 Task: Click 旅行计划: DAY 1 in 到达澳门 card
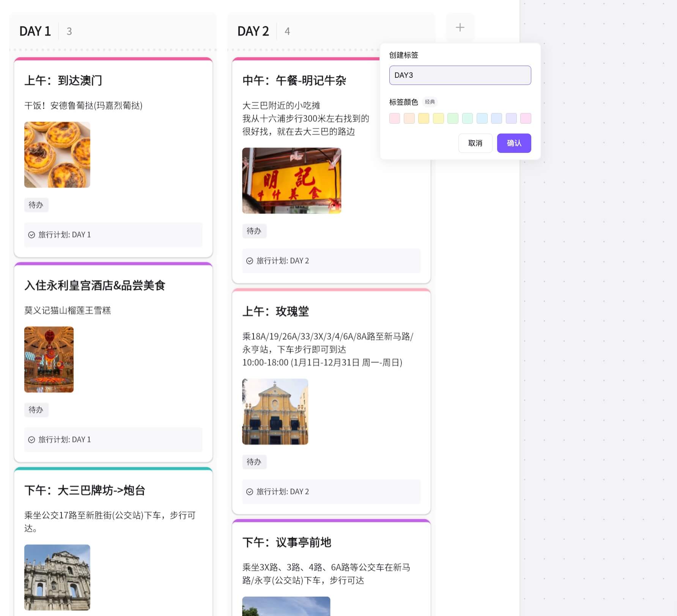(113, 235)
